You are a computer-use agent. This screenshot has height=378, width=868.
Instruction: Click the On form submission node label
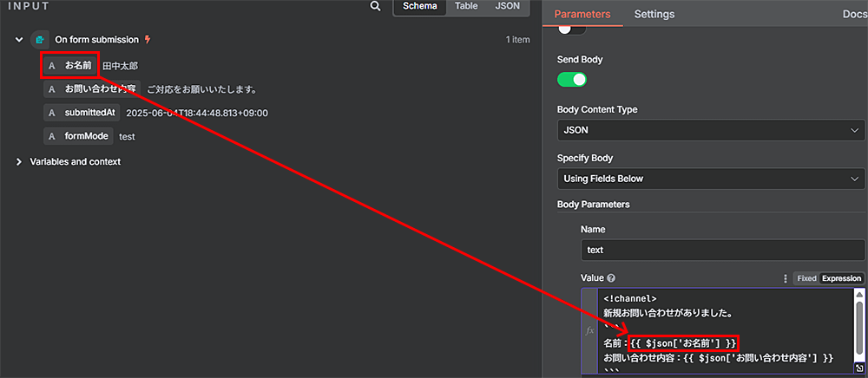click(97, 40)
